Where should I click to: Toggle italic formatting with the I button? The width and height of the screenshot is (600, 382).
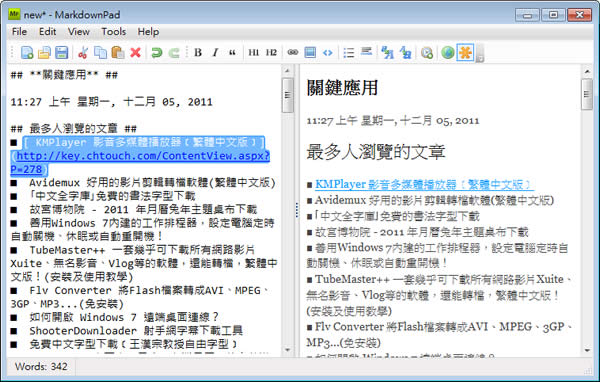[x=215, y=52]
